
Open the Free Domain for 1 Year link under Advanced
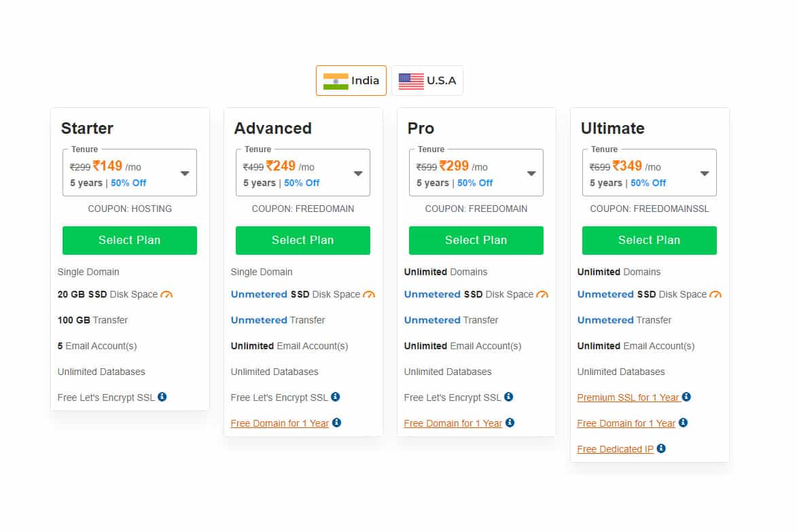coord(280,423)
